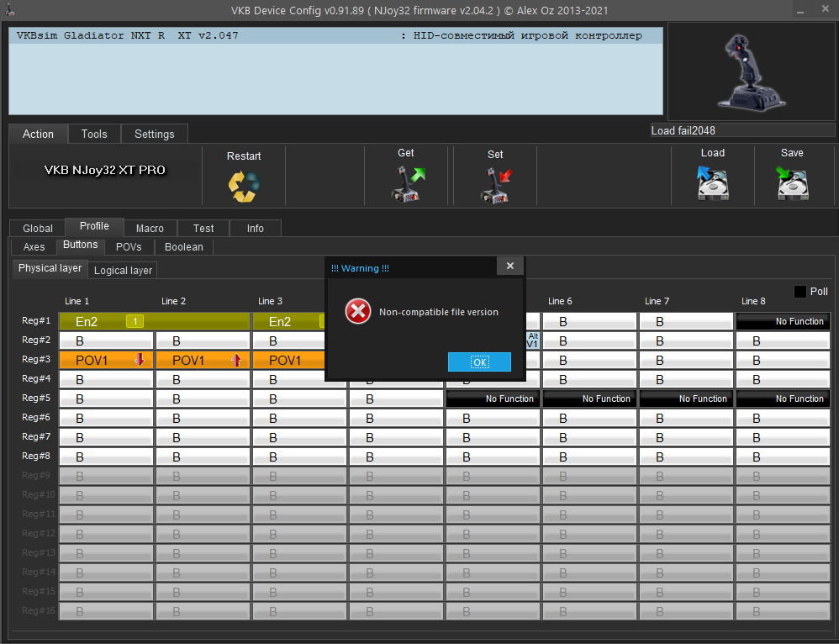Click the B cell in Reg#7 Line 6

point(589,437)
